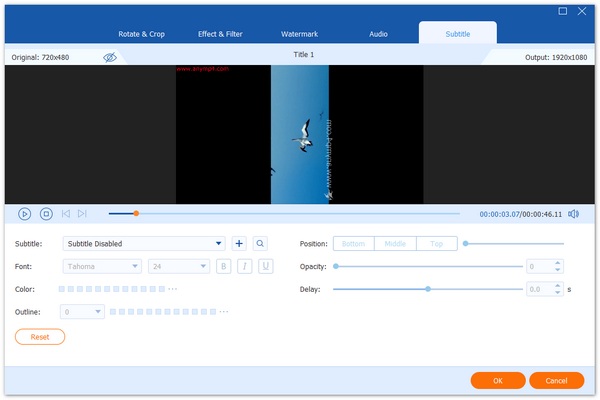
Task: Toggle the original preview eye icon
Action: (110, 58)
